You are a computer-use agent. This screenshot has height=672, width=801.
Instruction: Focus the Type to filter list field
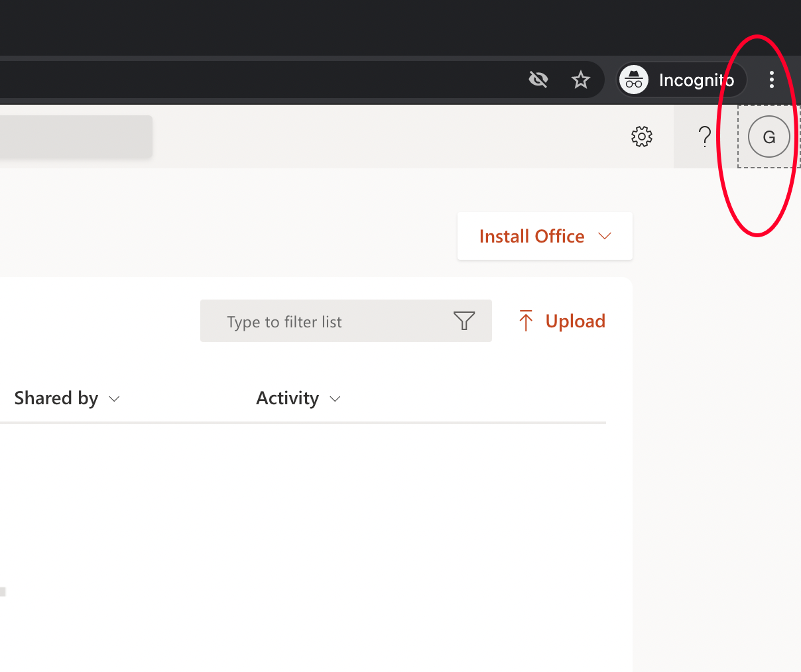coord(346,321)
